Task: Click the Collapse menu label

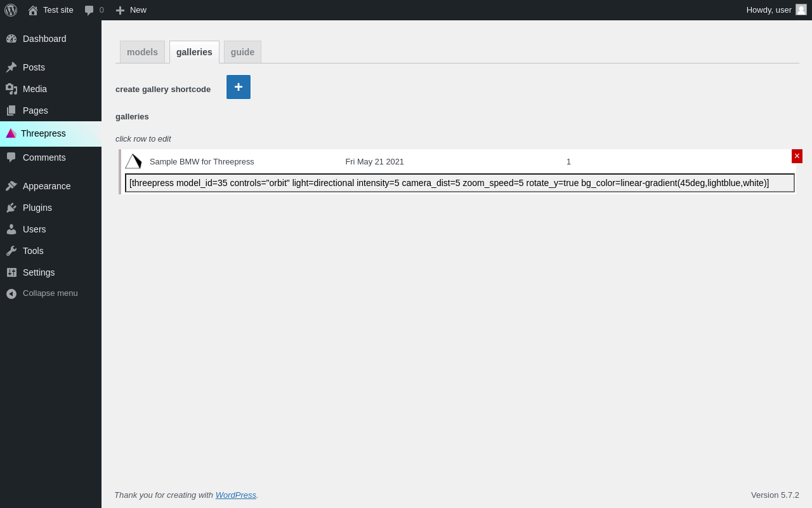Action: [x=50, y=293]
